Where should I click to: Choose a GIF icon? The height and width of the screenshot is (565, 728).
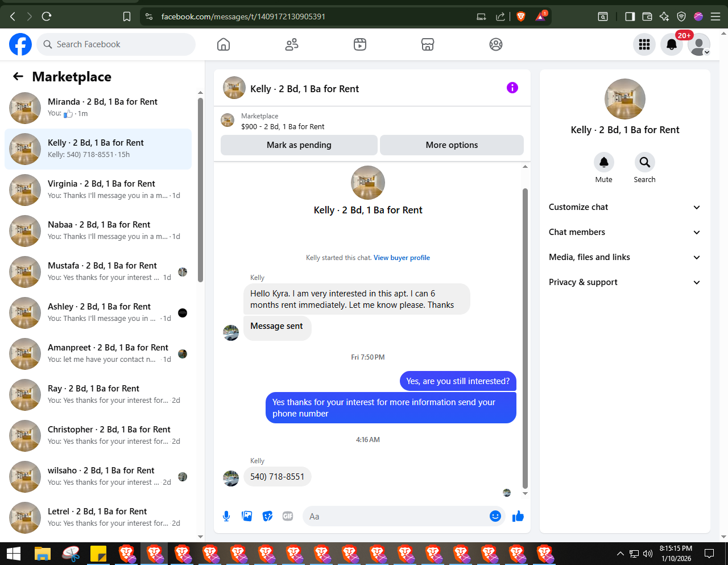[x=288, y=516]
